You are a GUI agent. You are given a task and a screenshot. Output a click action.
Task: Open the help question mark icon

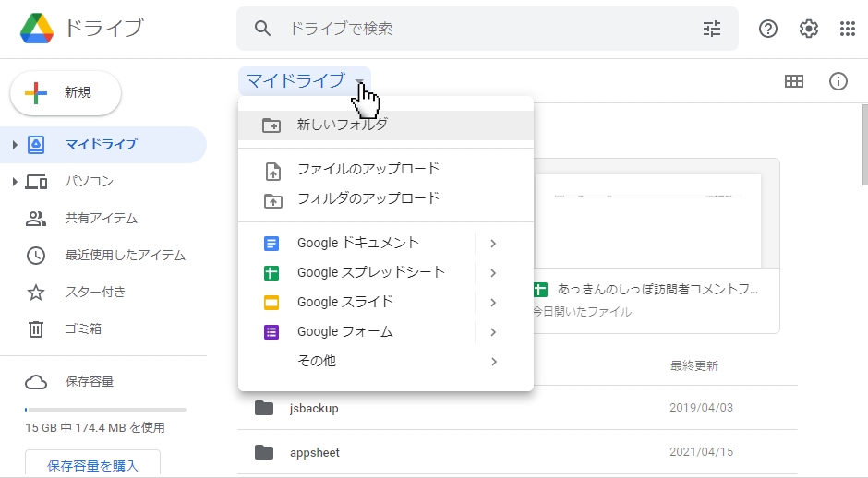[x=767, y=29]
